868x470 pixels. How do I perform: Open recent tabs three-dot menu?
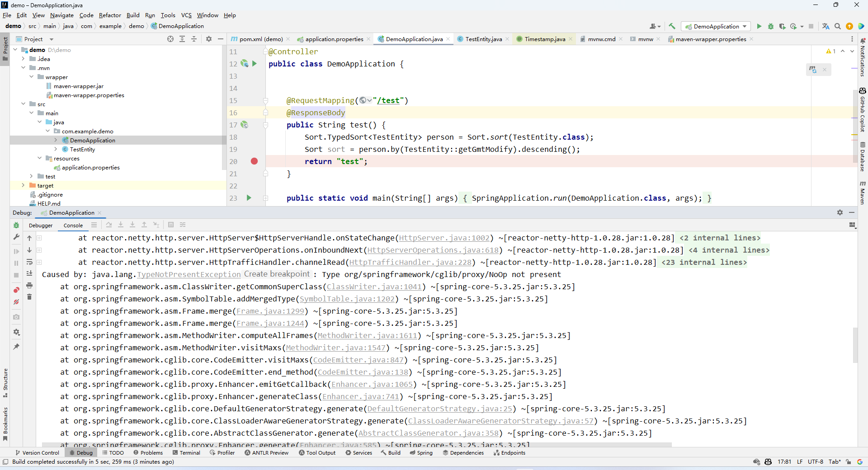(852, 39)
